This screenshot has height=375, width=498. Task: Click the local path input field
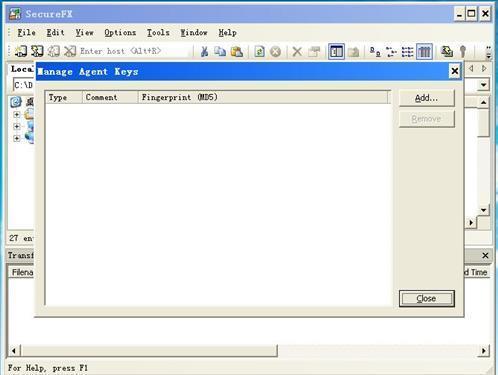[24, 85]
